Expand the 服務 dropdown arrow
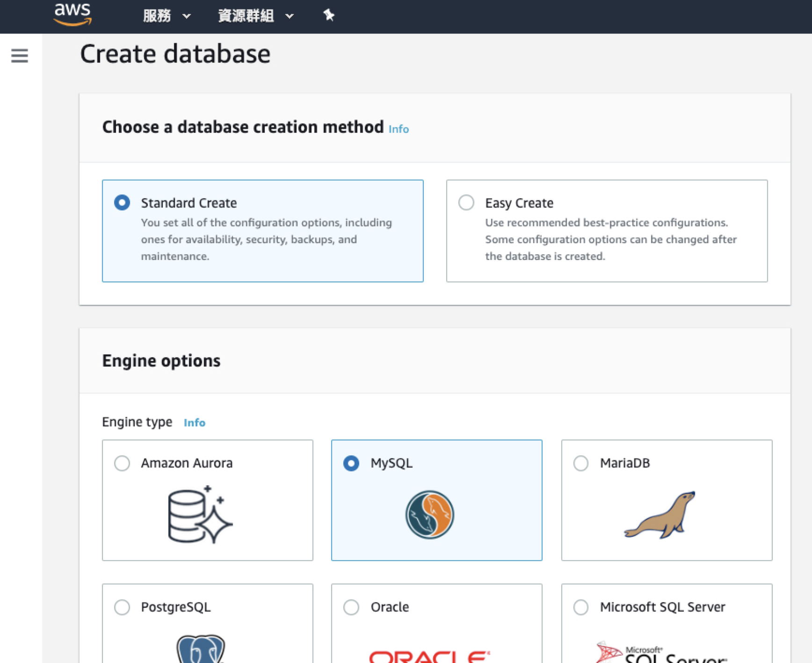This screenshot has width=812, height=663. pos(187,16)
